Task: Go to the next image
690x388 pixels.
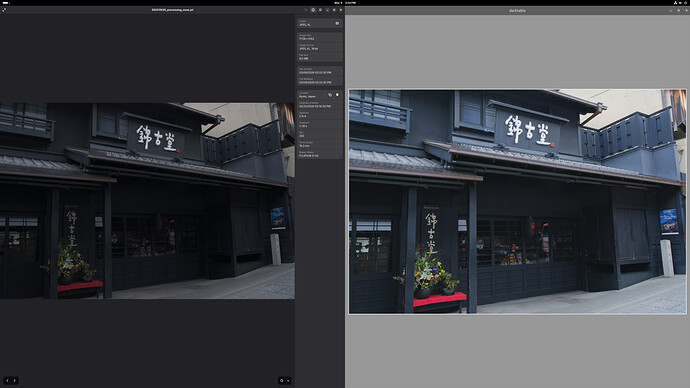Action: [x=15, y=381]
